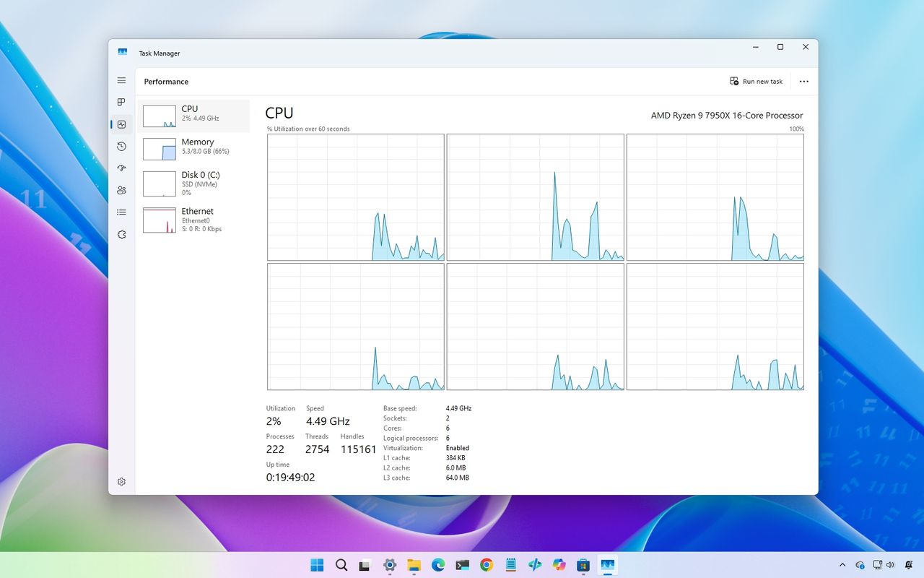The height and width of the screenshot is (578, 924).
Task: Click the Handles count 115161
Action: pyautogui.click(x=358, y=449)
